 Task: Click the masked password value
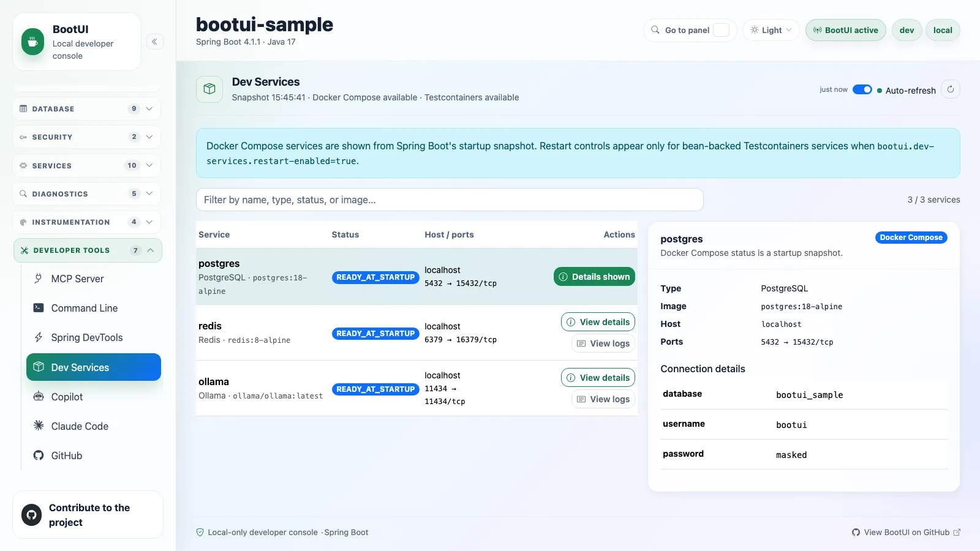(x=791, y=455)
